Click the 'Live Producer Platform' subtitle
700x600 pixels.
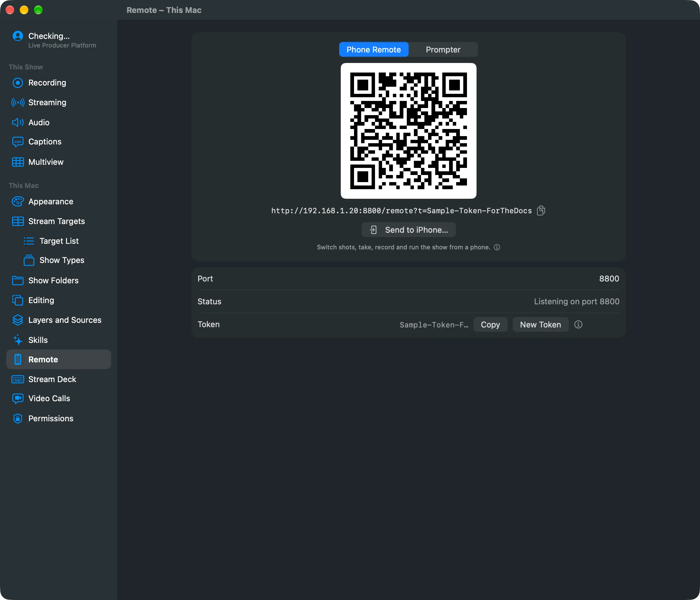click(62, 45)
